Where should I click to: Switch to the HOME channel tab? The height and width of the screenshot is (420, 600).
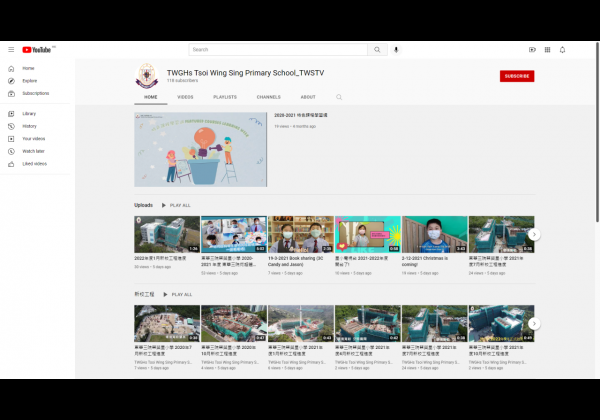pos(151,97)
